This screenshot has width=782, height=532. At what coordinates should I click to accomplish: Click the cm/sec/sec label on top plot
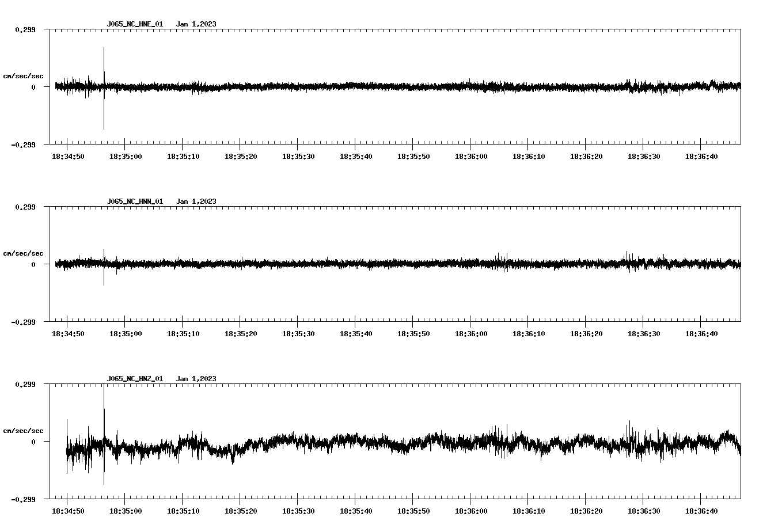click(x=23, y=75)
